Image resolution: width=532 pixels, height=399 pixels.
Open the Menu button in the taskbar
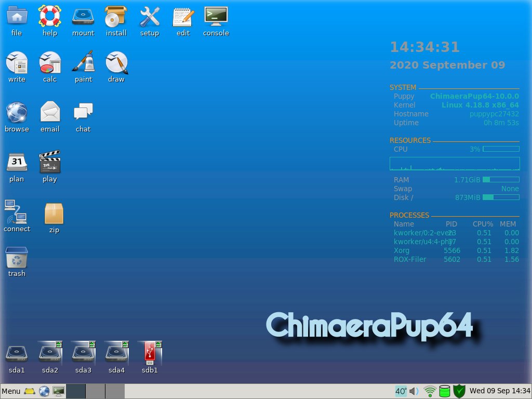point(11,391)
